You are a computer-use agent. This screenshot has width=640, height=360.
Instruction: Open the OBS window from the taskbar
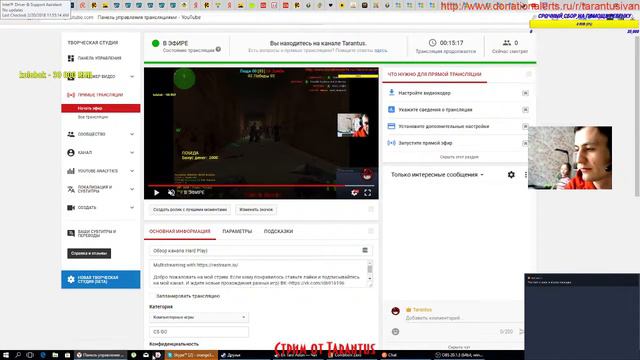pyautogui.click(x=459, y=355)
